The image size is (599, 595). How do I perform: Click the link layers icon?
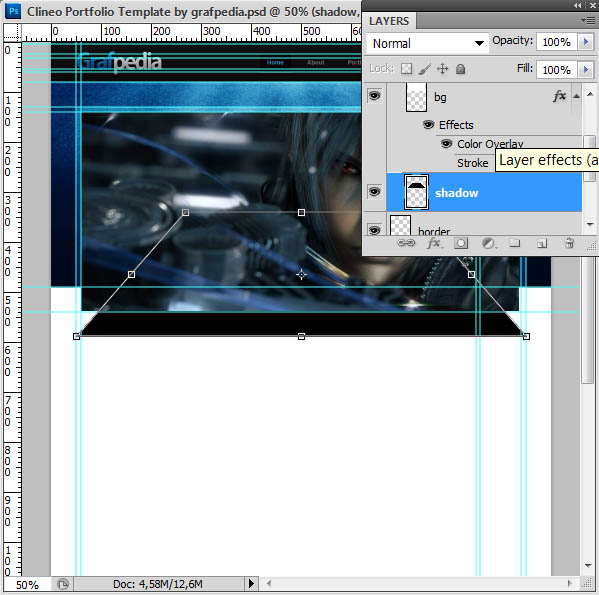click(x=406, y=243)
